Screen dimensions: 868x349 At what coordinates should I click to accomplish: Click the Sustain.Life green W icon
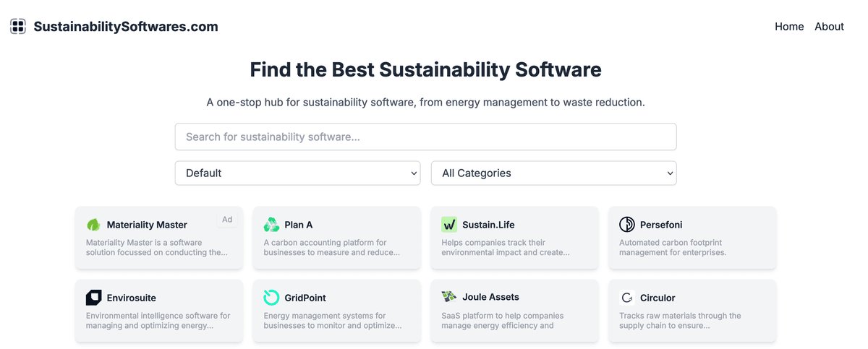pyautogui.click(x=449, y=225)
